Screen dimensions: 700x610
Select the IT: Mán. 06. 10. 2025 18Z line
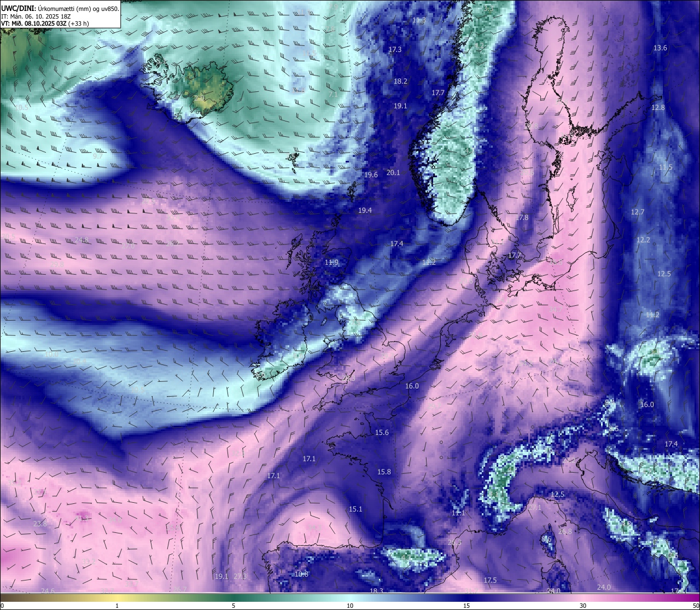(x=36, y=16)
